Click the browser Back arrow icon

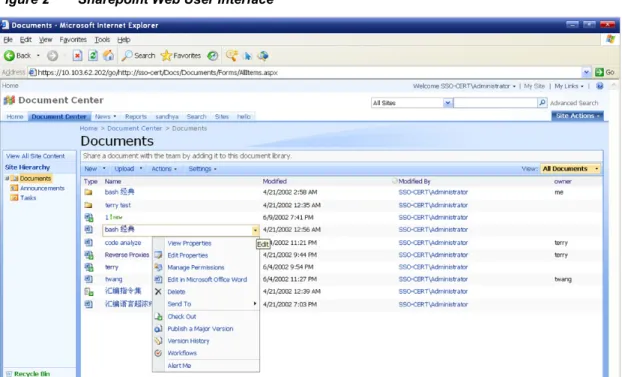point(9,56)
